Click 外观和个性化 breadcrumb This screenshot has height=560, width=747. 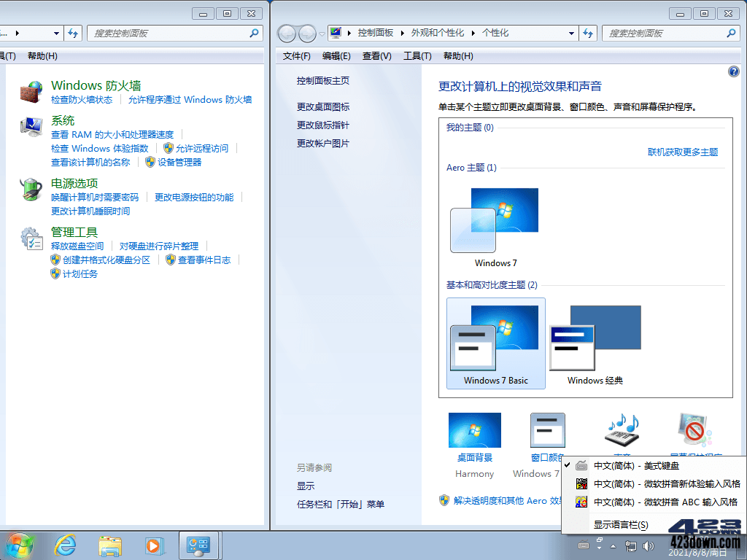[438, 33]
